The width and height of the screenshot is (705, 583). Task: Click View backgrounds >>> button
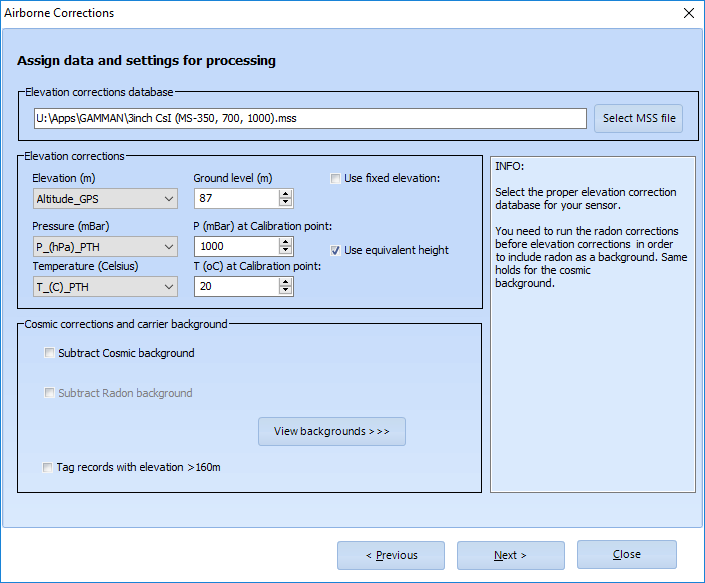(331, 431)
